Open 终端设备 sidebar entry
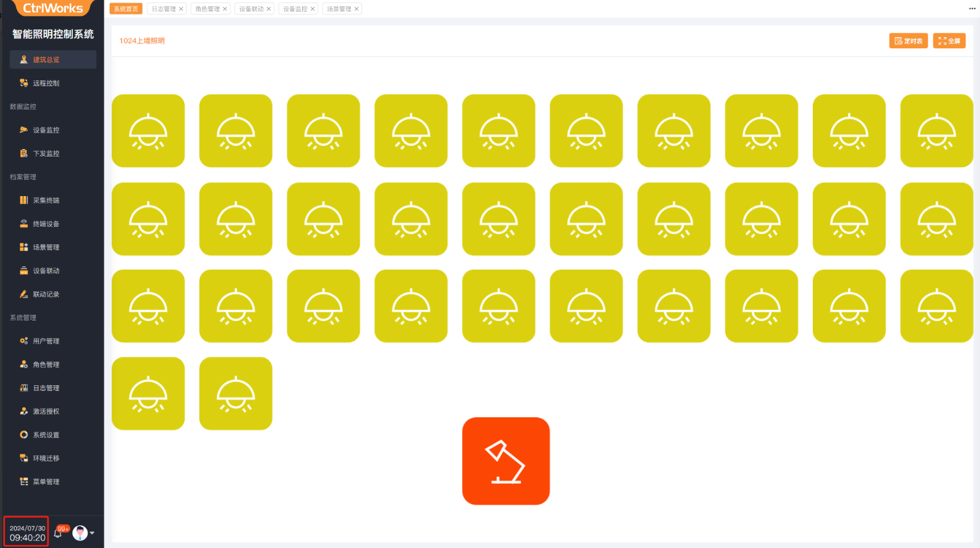 [46, 224]
